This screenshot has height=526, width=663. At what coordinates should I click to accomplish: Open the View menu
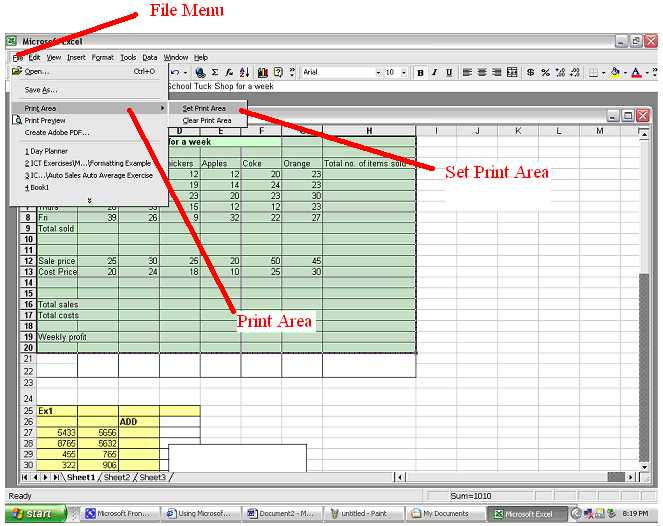(x=54, y=58)
